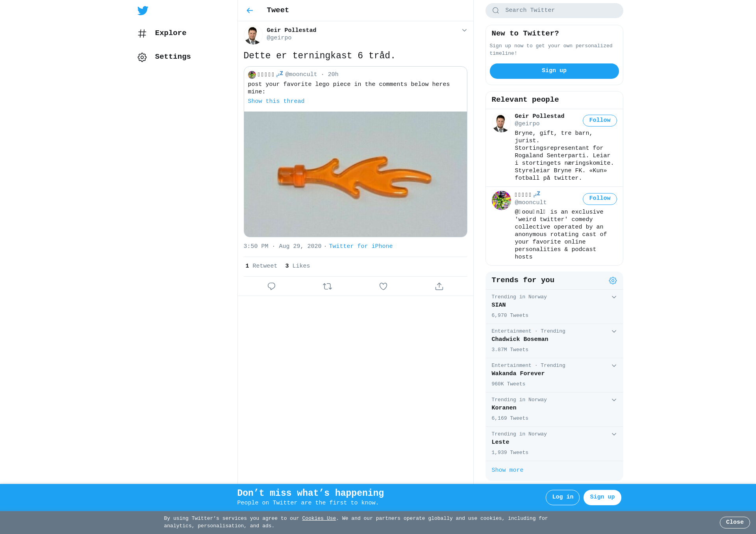
Task: Expand the tweet options chevron by Geir Pollestad
Action: (x=464, y=30)
